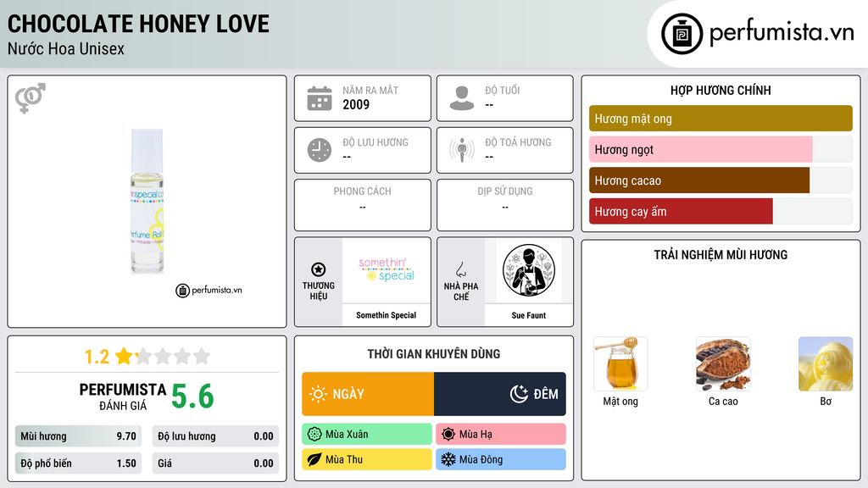Click the perfumista.vn bottle logo icon
The height and width of the screenshot is (488, 868).
(x=682, y=34)
